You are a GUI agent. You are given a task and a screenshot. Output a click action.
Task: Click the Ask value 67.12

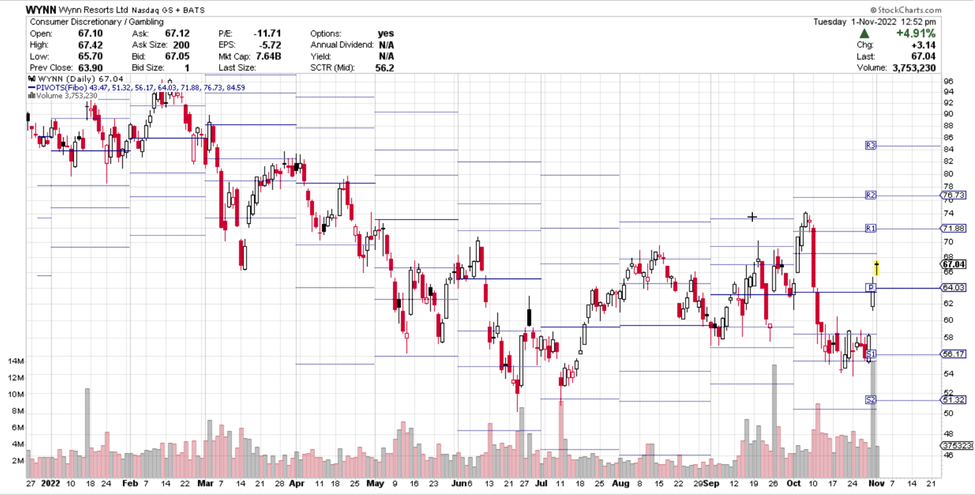[177, 34]
